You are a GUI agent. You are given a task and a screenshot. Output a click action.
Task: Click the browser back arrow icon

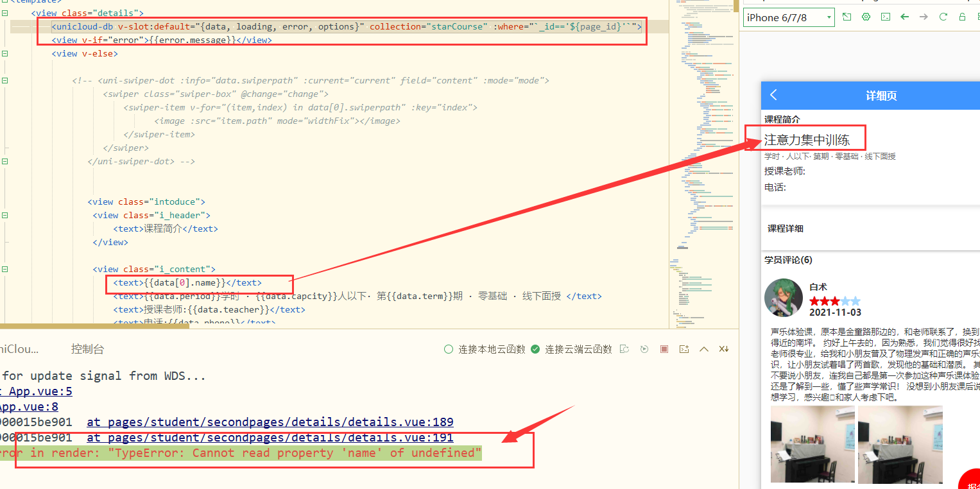click(x=905, y=17)
